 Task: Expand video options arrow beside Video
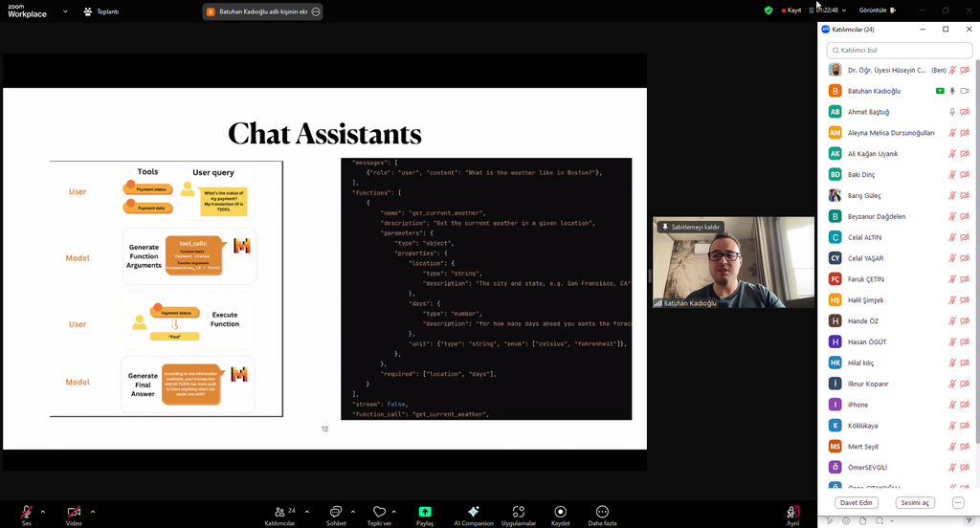tap(93, 512)
